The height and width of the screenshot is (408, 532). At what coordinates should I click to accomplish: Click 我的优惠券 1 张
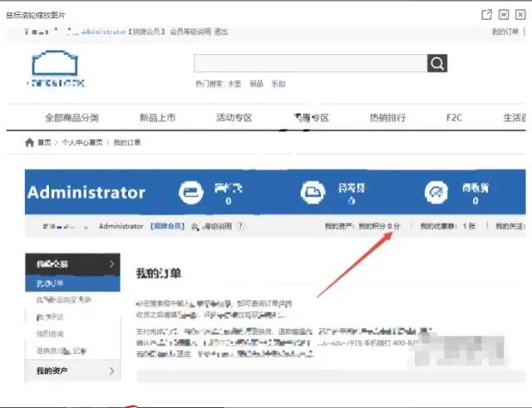(x=447, y=226)
